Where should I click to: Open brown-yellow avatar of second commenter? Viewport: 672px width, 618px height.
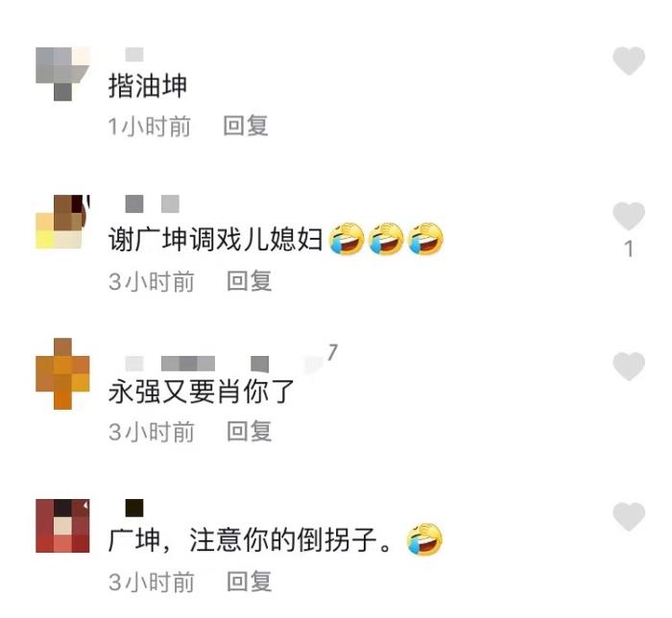coord(62,222)
